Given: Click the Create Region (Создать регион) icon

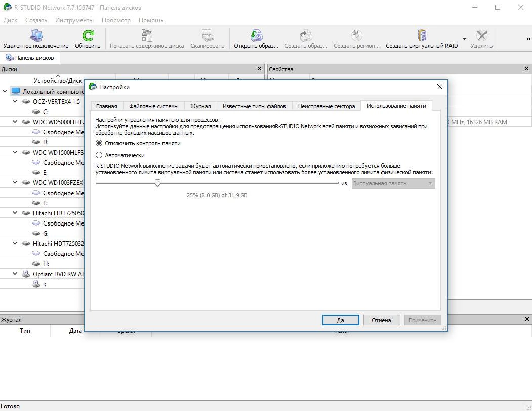Looking at the screenshot, I should [356, 35].
